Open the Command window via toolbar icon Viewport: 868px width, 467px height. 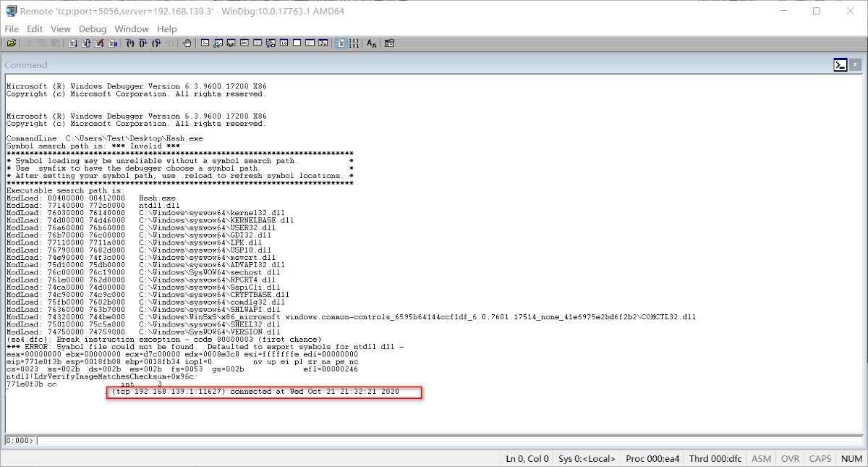coord(205,43)
